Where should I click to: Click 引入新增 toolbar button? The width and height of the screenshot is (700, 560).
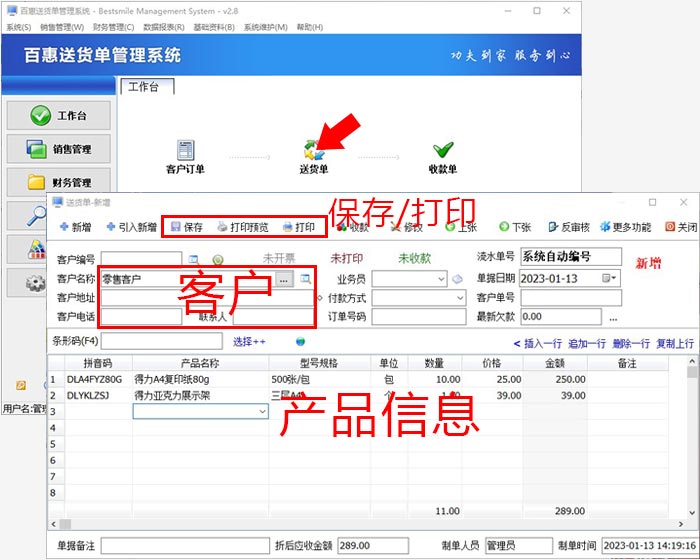click(x=132, y=227)
